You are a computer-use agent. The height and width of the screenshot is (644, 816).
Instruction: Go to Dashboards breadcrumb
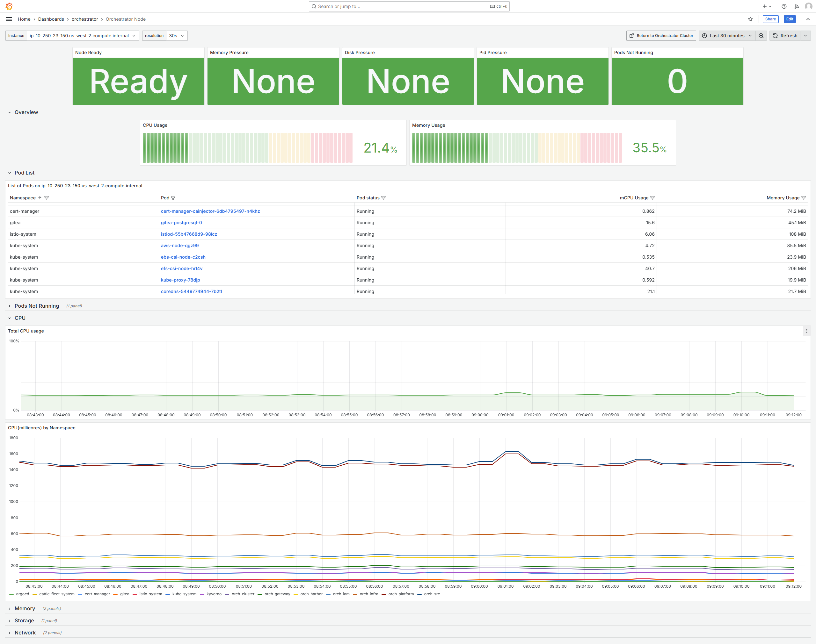pos(51,19)
